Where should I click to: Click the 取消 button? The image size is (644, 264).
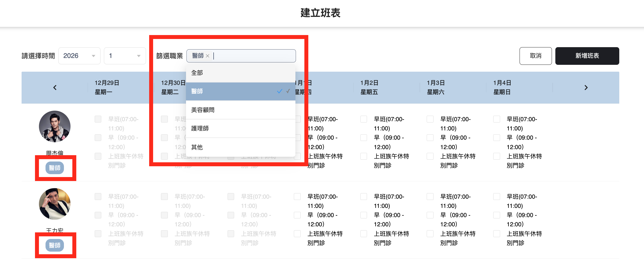point(535,56)
